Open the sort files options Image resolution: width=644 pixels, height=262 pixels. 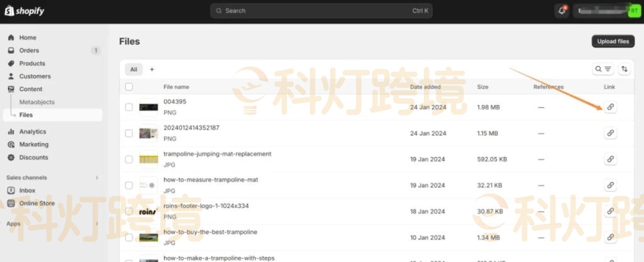click(625, 69)
